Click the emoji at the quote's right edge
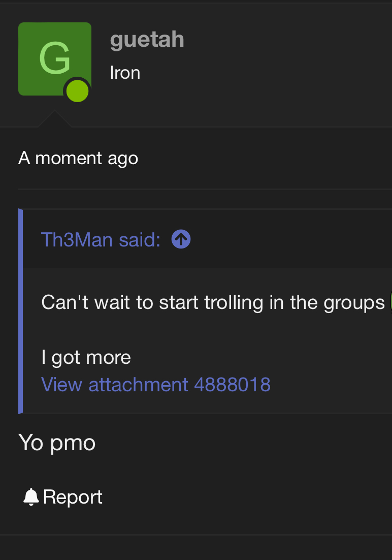The width and height of the screenshot is (392, 560). click(x=389, y=302)
